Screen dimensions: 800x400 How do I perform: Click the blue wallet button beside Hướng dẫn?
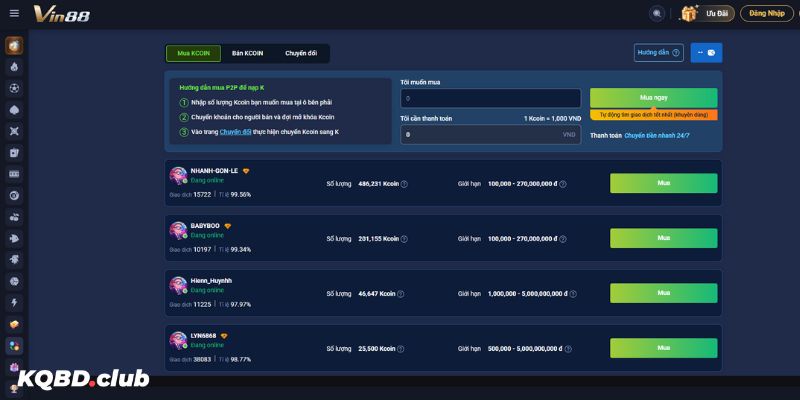[x=706, y=53]
